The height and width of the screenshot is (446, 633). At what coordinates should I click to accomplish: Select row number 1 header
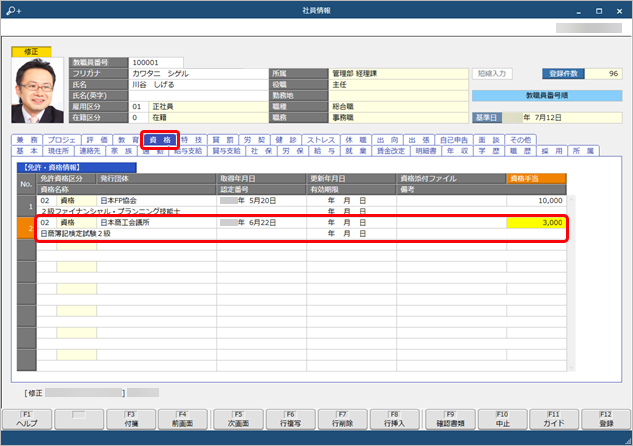(x=24, y=205)
